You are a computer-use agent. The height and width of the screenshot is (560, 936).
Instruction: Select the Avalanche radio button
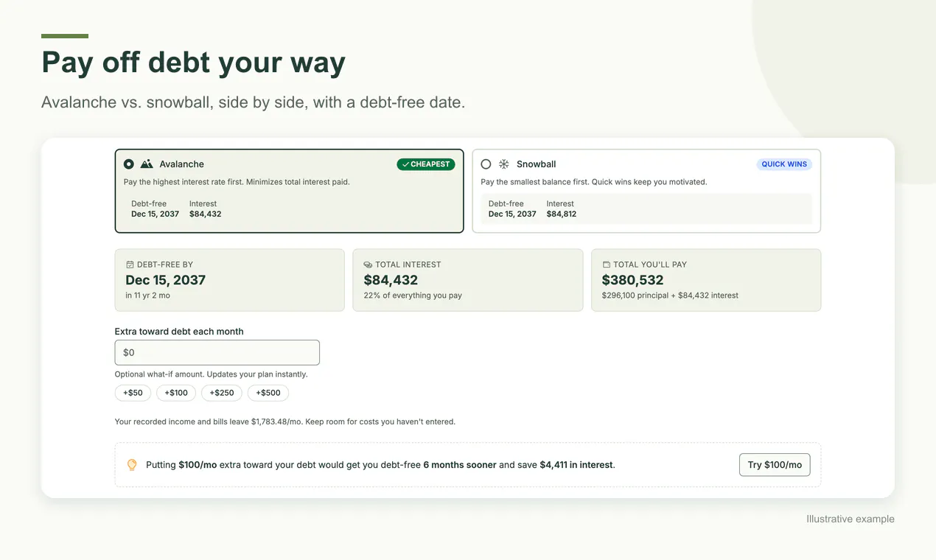pos(129,164)
